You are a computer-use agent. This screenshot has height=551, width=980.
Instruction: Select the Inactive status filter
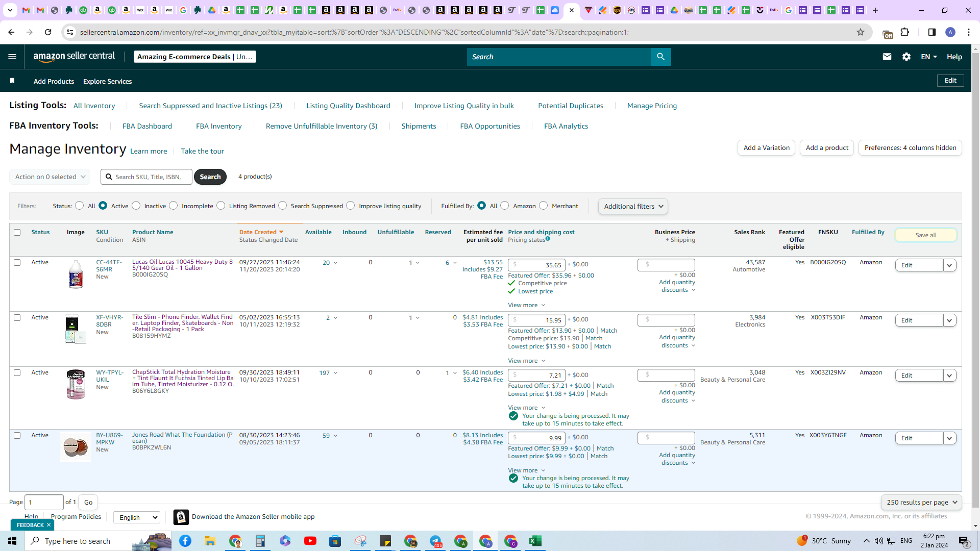(x=136, y=206)
